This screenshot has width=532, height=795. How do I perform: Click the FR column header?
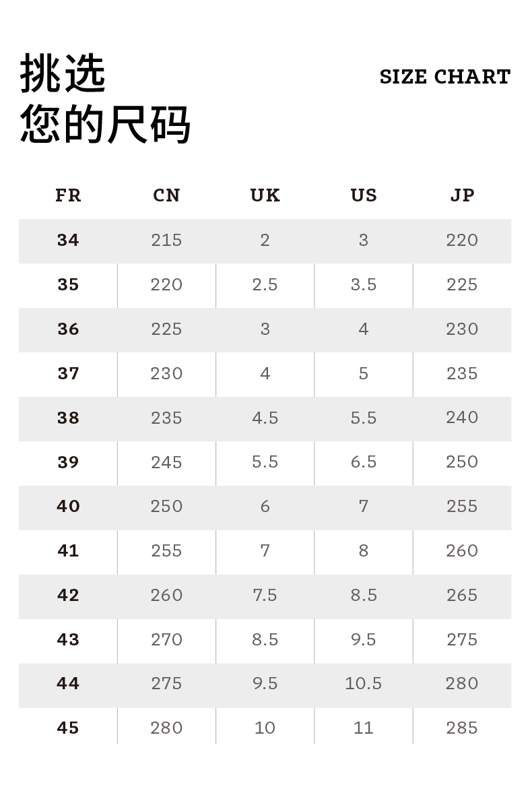click(x=68, y=195)
